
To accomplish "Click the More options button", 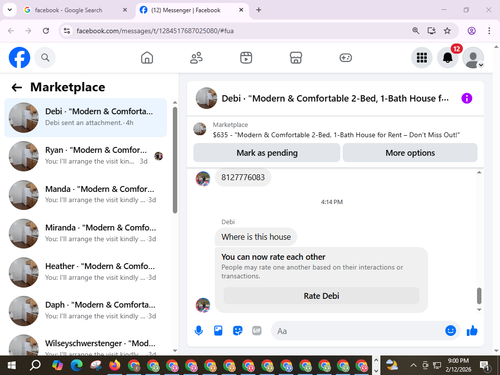I will (x=410, y=153).
